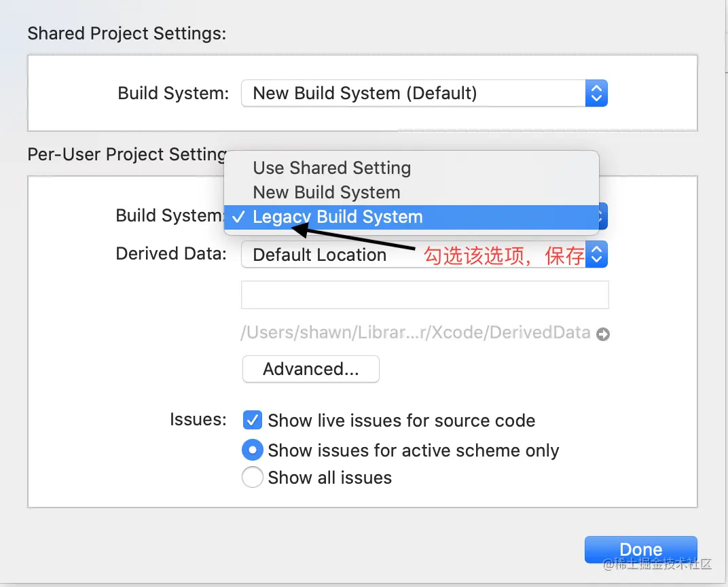Image resolution: width=728 pixels, height=587 pixels.
Task: Click the Advanced... button
Action: click(310, 369)
